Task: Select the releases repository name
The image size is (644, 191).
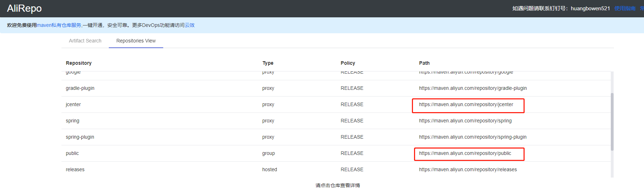Action: [x=75, y=169]
